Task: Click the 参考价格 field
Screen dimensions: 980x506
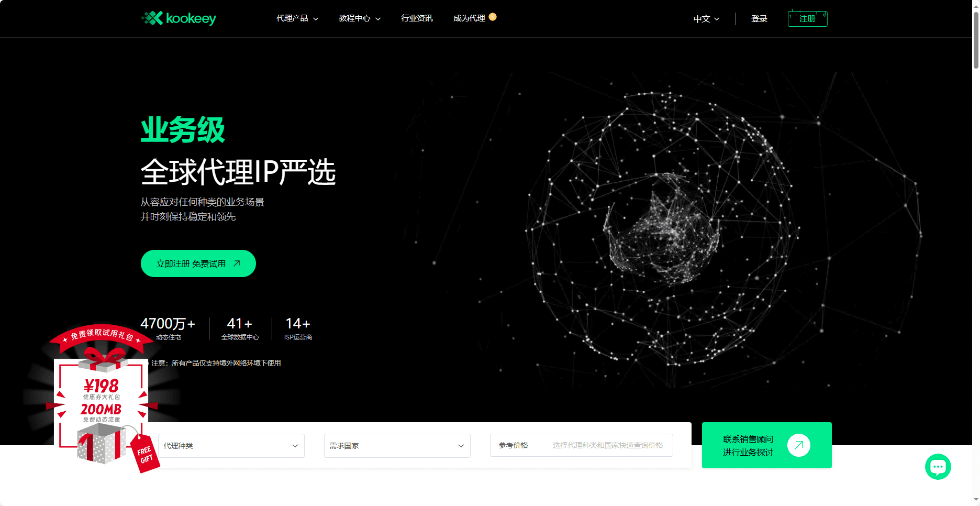Action: [x=582, y=445]
